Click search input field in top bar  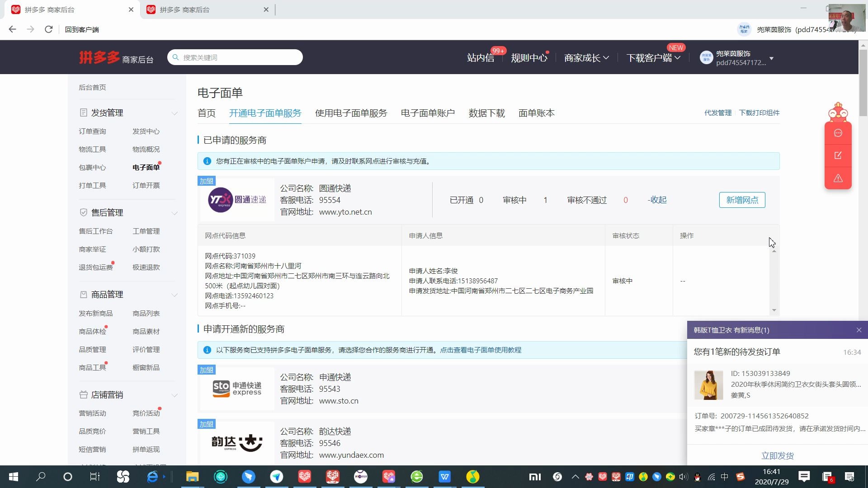click(234, 56)
